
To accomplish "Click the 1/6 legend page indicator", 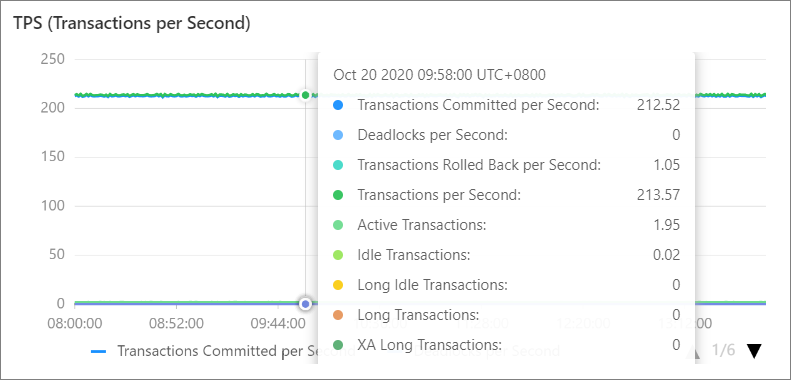I will coord(723,351).
